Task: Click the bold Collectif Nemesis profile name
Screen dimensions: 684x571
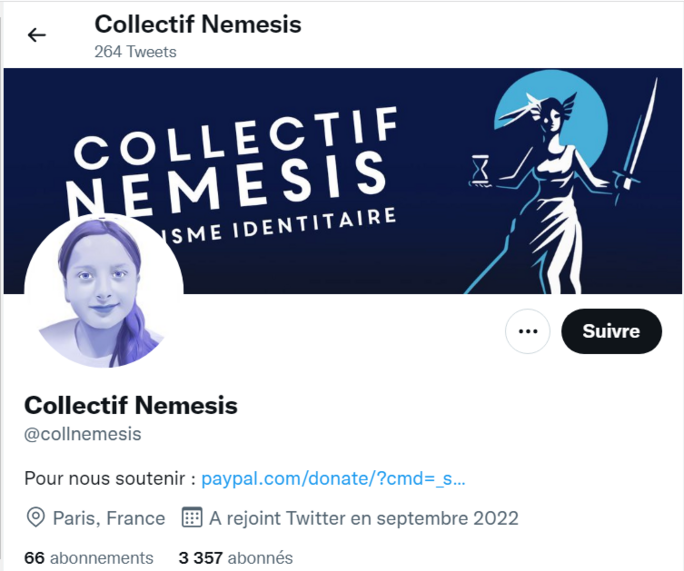Action: tap(131, 405)
